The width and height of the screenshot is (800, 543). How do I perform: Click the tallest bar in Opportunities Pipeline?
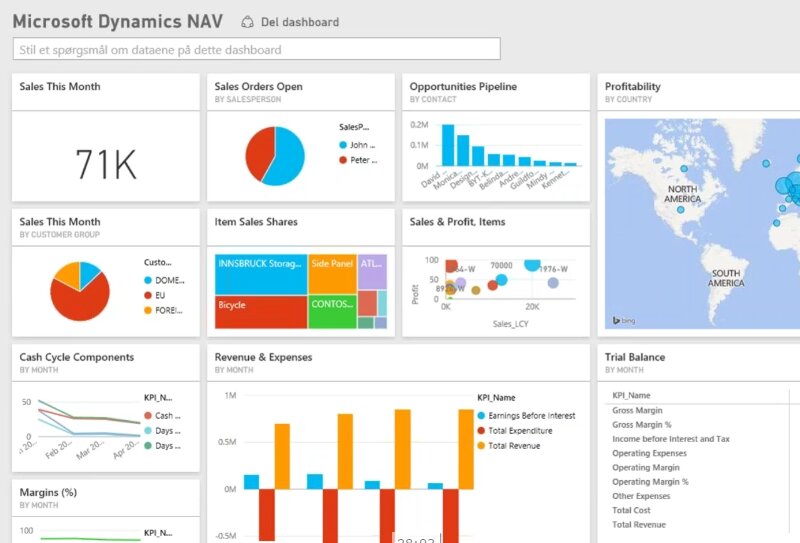pos(449,145)
